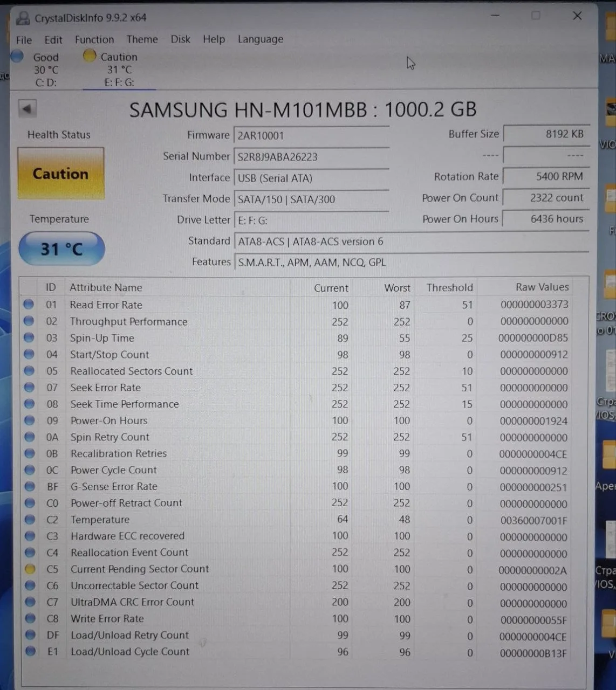Viewport: 616px width, 690px height.
Task: Click raw value 00360007001F of Temperature
Action: (x=534, y=520)
